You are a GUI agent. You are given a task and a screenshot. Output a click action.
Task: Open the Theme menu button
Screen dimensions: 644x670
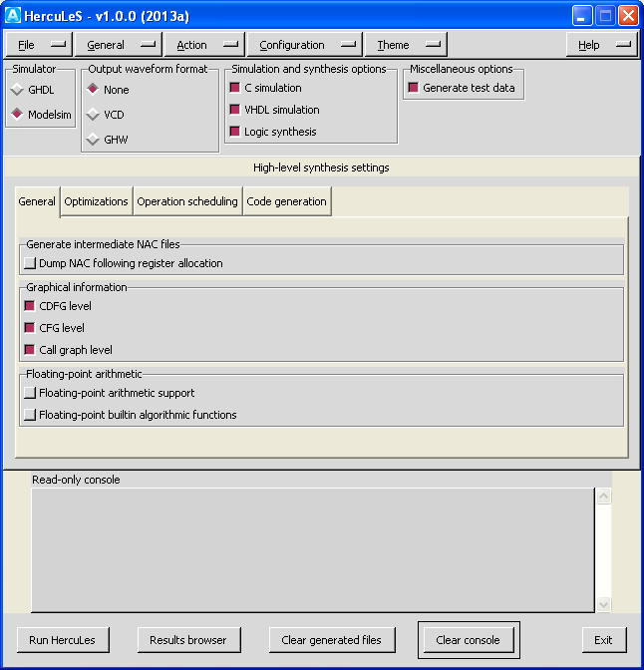tap(406, 45)
